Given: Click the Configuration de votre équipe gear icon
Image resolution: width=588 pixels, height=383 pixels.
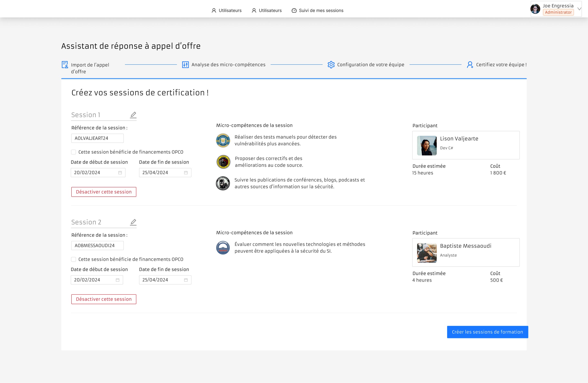Looking at the screenshot, I should 331,65.
